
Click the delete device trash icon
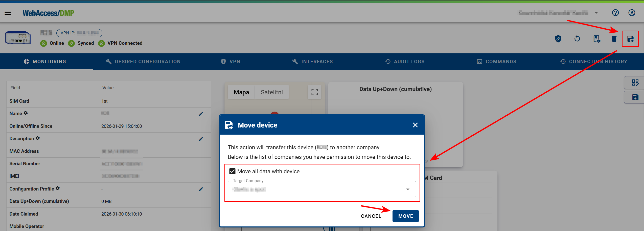[614, 39]
